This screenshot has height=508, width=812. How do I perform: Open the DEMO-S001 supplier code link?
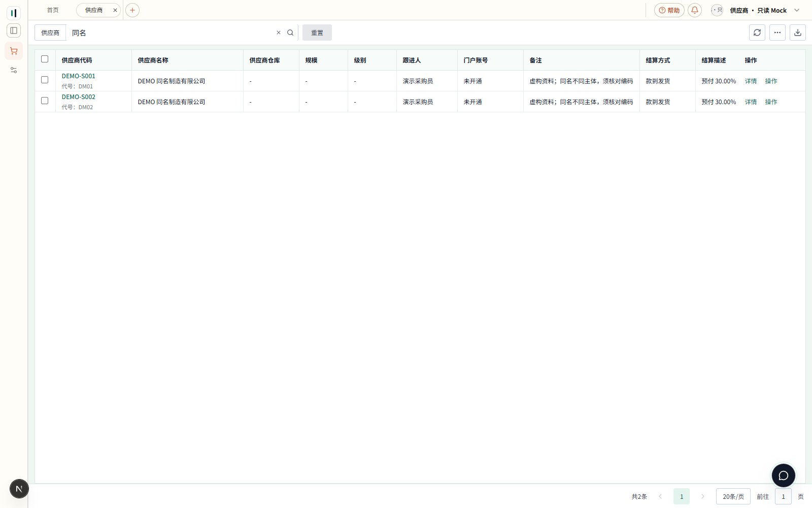point(79,76)
